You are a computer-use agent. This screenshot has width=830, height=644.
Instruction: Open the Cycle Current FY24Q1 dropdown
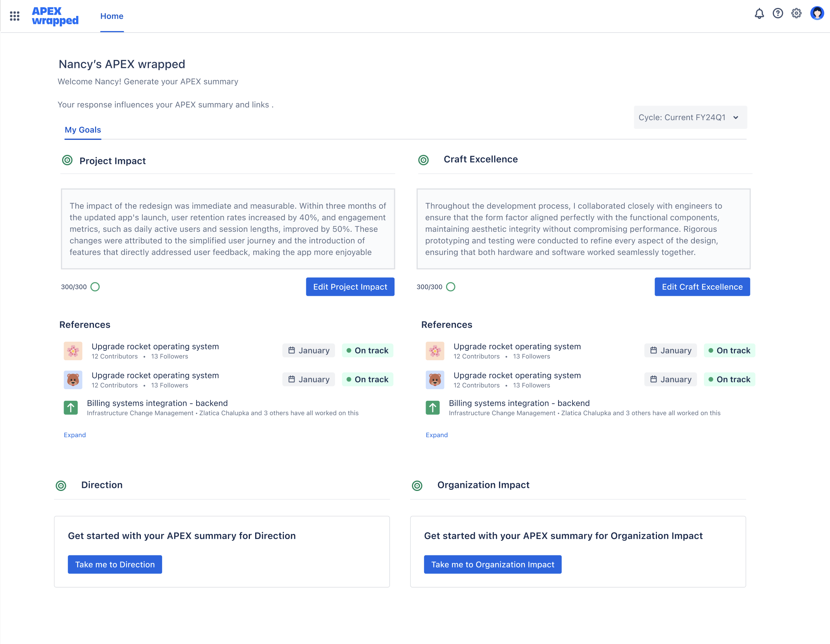[x=690, y=117]
